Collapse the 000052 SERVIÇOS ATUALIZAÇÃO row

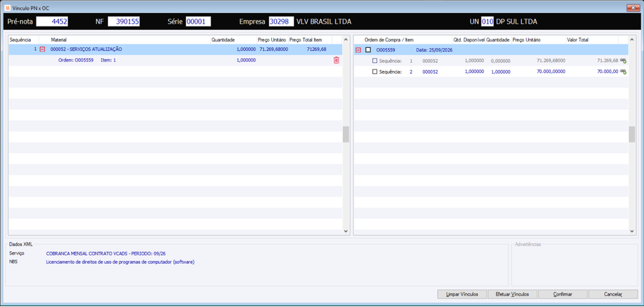[42, 49]
